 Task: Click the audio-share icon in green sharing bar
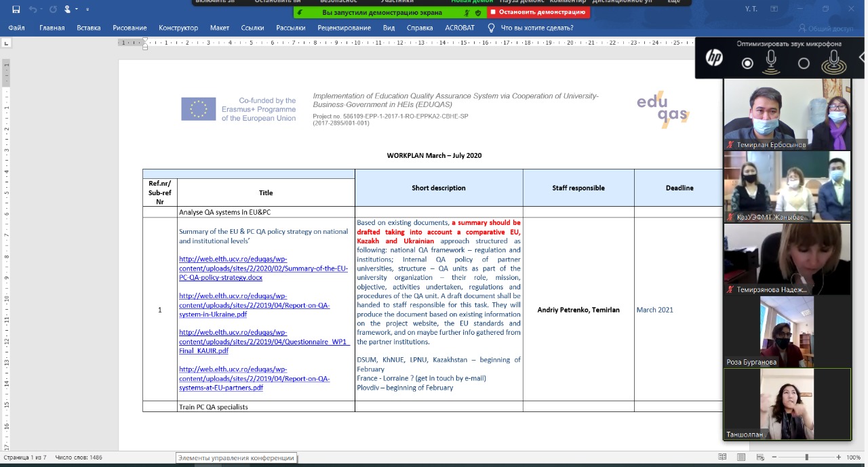[467, 12]
